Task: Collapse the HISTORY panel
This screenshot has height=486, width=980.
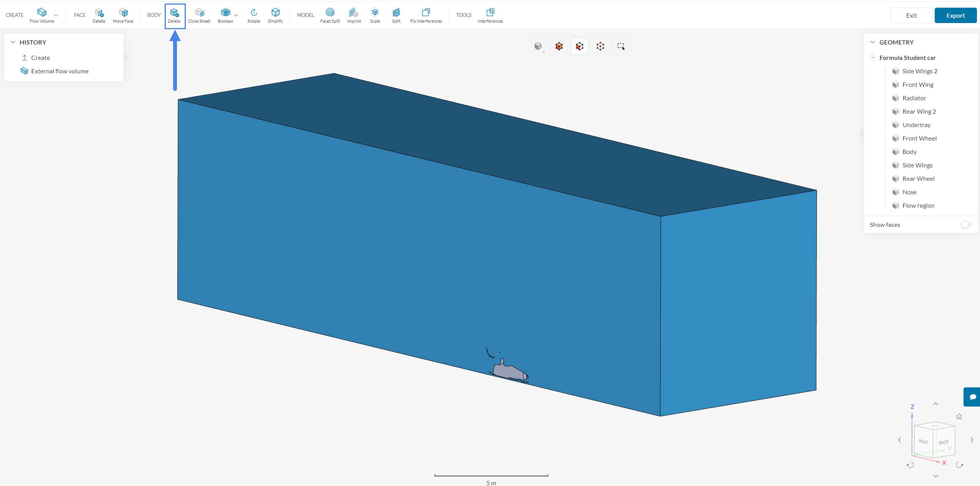Action: (13, 42)
